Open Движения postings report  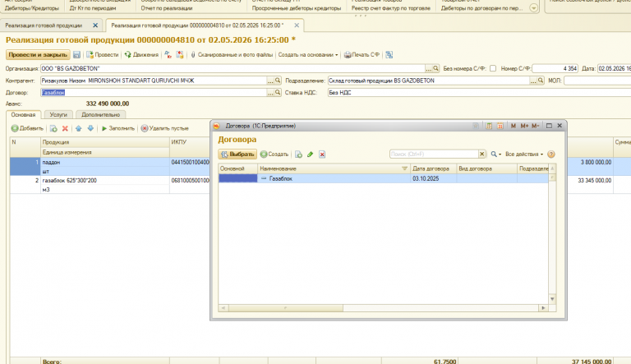pyautogui.click(x=141, y=55)
